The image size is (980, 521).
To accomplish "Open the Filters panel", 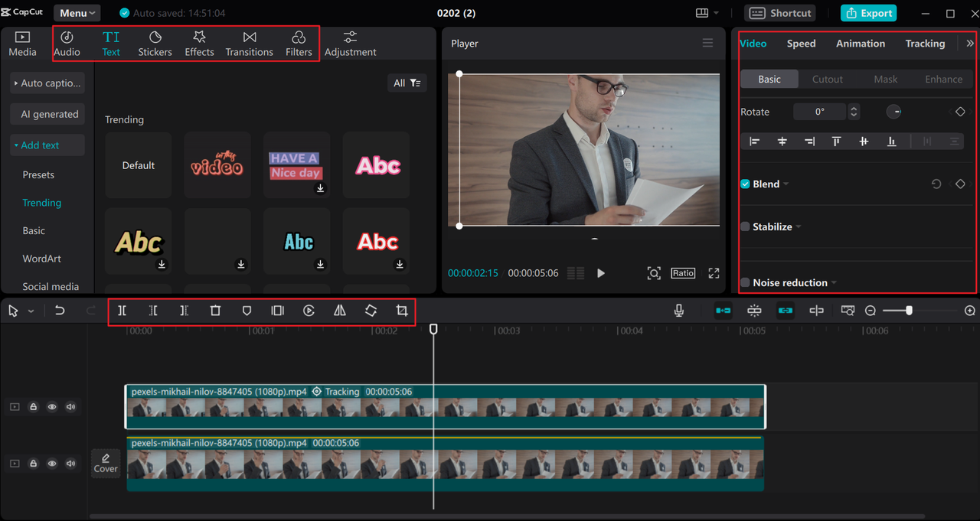I will click(x=299, y=44).
